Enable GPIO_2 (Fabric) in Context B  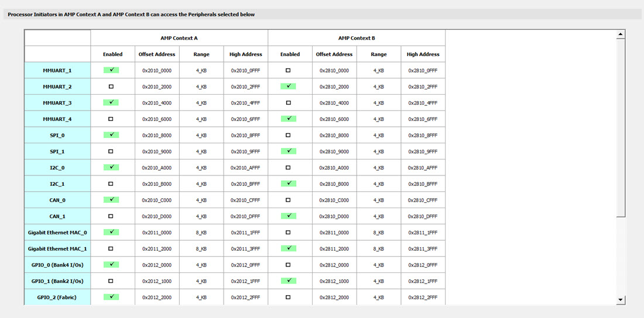click(x=288, y=297)
